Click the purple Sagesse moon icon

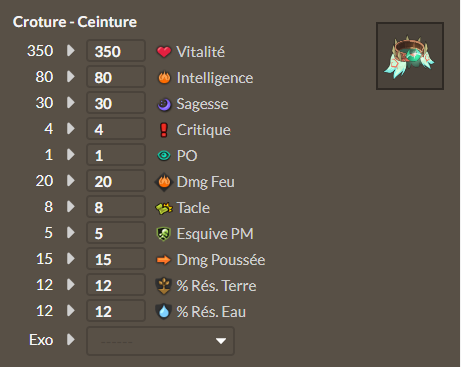click(164, 104)
